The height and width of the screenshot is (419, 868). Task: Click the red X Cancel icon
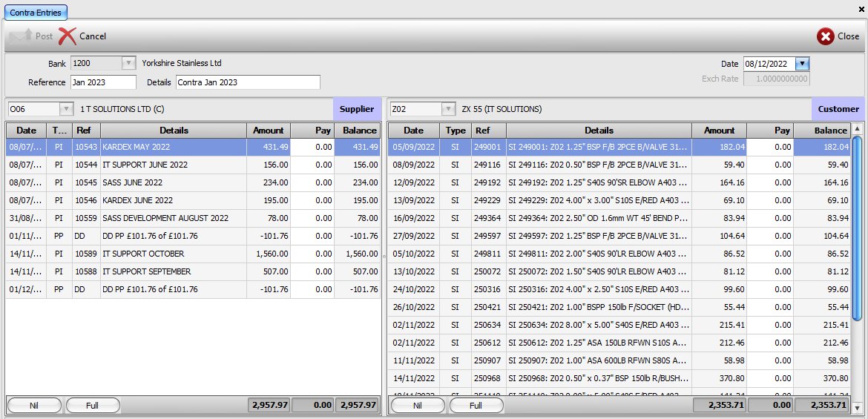pyautogui.click(x=68, y=36)
